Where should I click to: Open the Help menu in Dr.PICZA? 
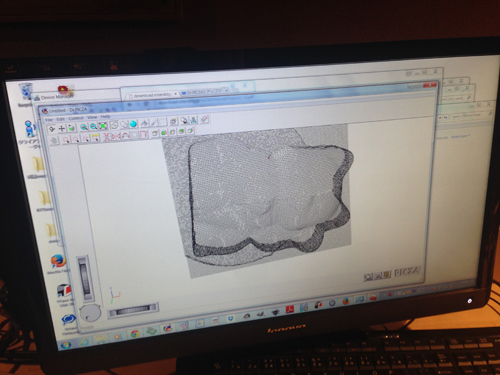(105, 116)
